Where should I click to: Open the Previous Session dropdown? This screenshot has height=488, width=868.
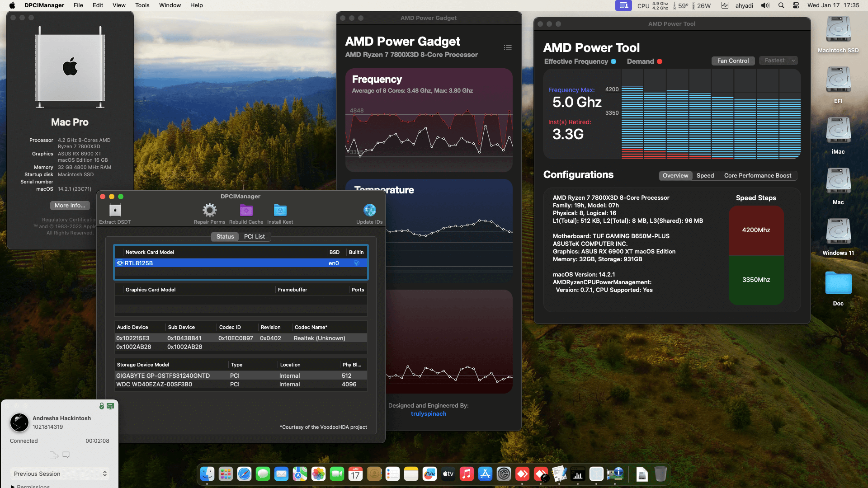pos(60,474)
